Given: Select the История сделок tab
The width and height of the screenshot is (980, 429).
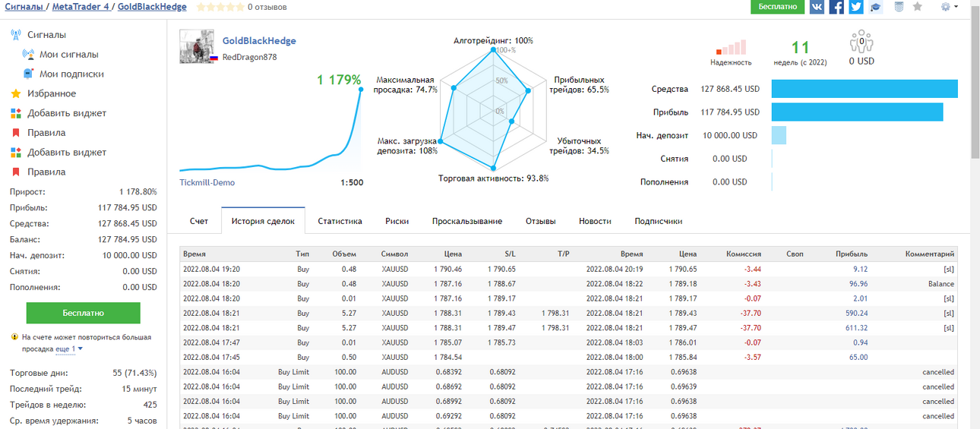Looking at the screenshot, I should 263,221.
